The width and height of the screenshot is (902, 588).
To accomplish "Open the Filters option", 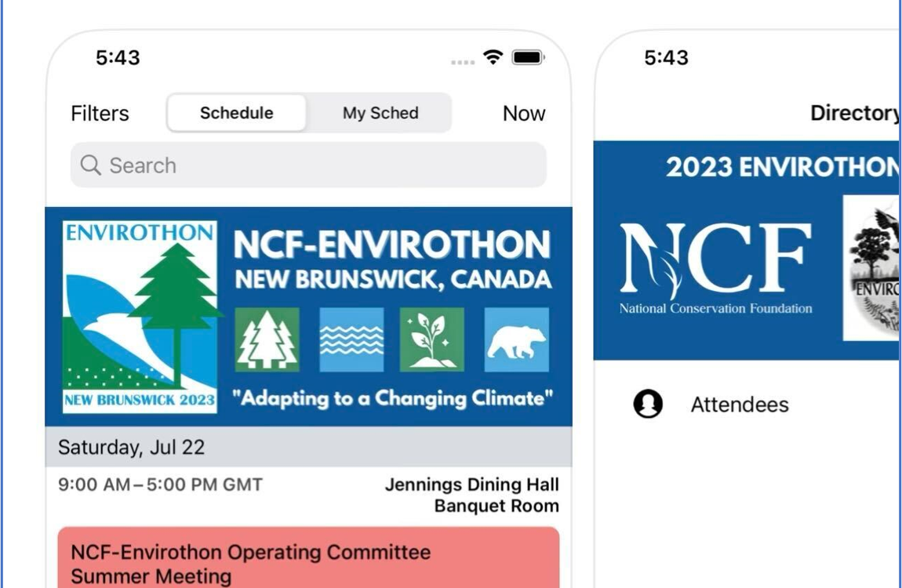I will coord(100,113).
